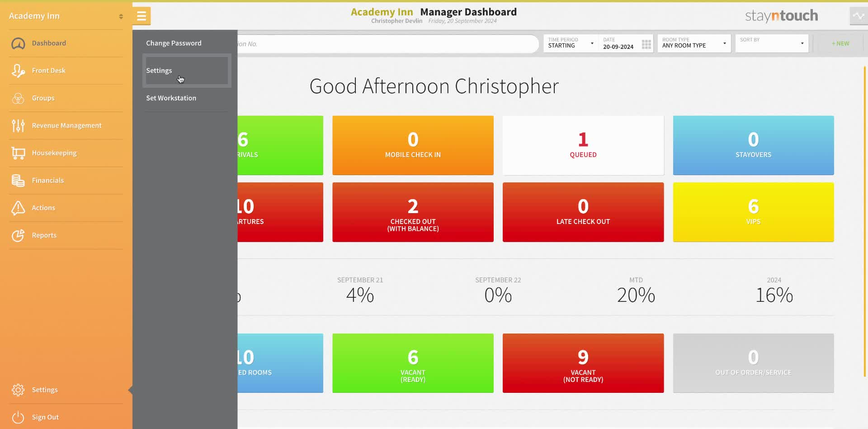
Task: Click the reservation search input field
Action: click(x=388, y=44)
